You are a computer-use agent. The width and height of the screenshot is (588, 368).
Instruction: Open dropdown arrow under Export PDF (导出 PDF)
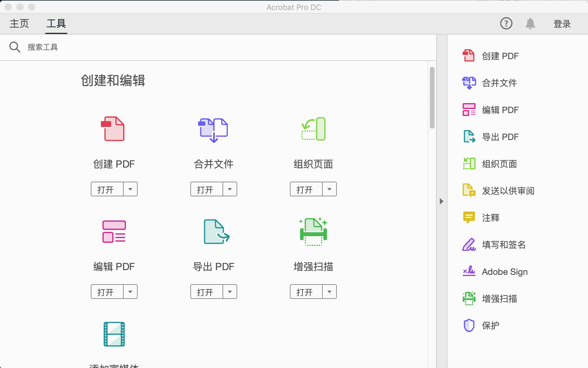(x=230, y=292)
